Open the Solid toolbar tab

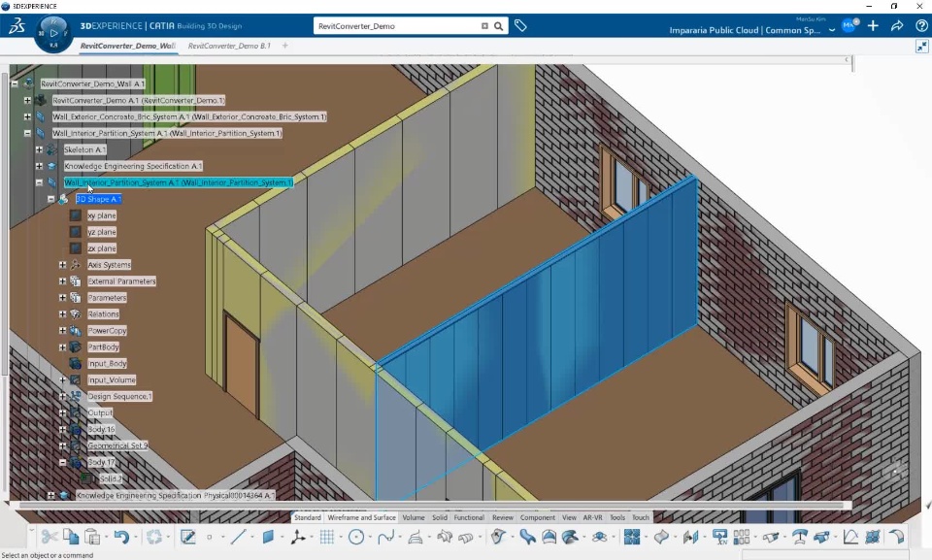[440, 518]
